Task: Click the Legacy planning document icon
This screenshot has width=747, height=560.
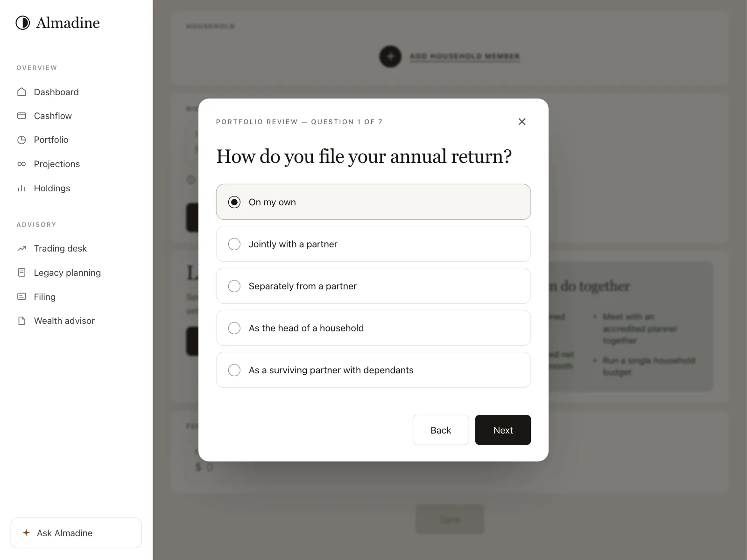Action: click(x=21, y=273)
